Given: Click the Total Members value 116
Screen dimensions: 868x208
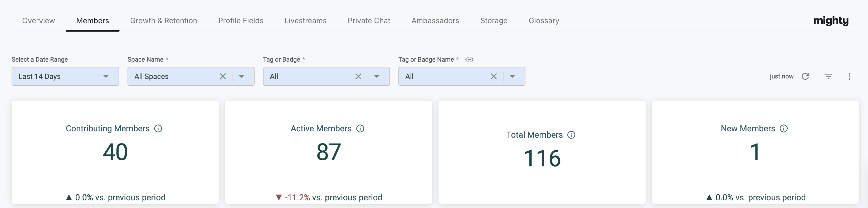Looking at the screenshot, I should click(x=542, y=158).
